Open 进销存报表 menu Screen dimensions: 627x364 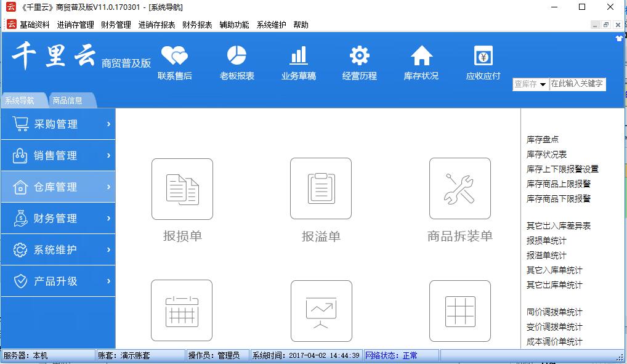(156, 25)
